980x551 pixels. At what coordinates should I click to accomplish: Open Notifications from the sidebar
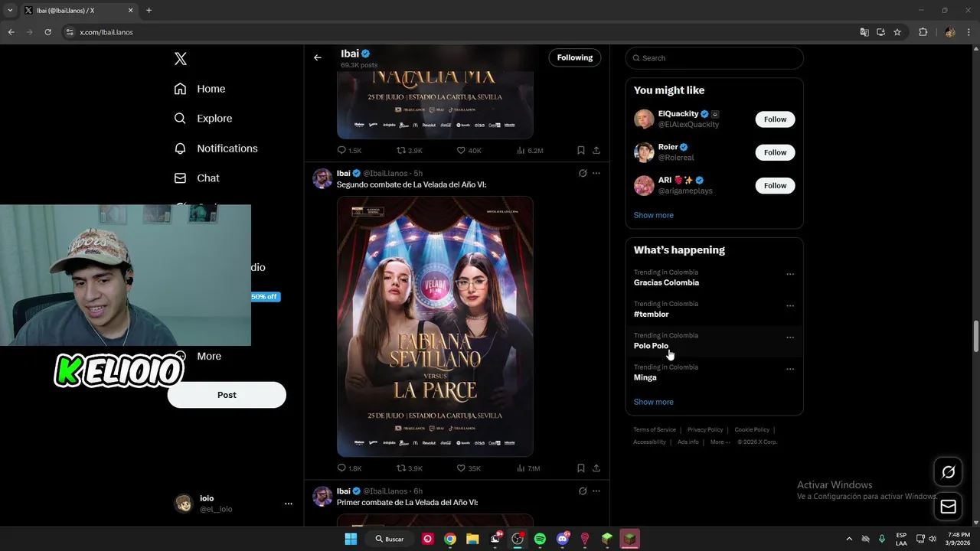[216, 148]
